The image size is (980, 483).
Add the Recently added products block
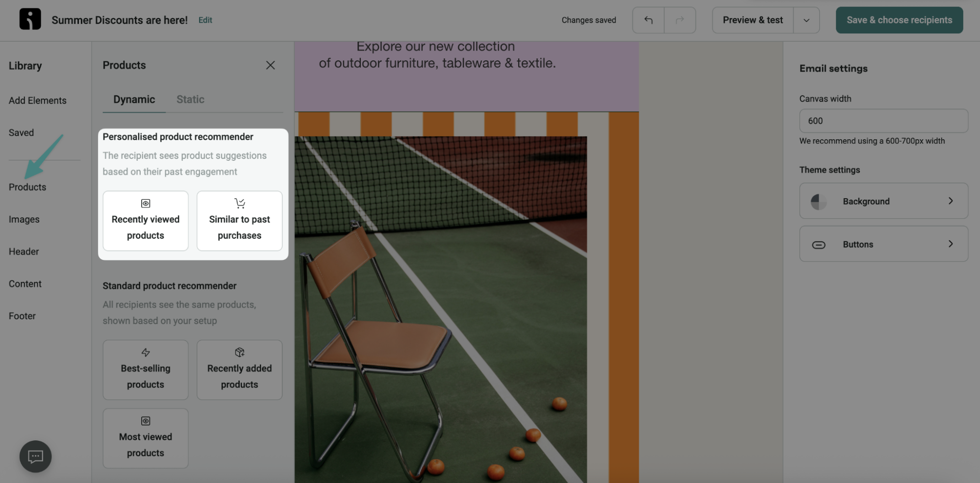pos(239,370)
